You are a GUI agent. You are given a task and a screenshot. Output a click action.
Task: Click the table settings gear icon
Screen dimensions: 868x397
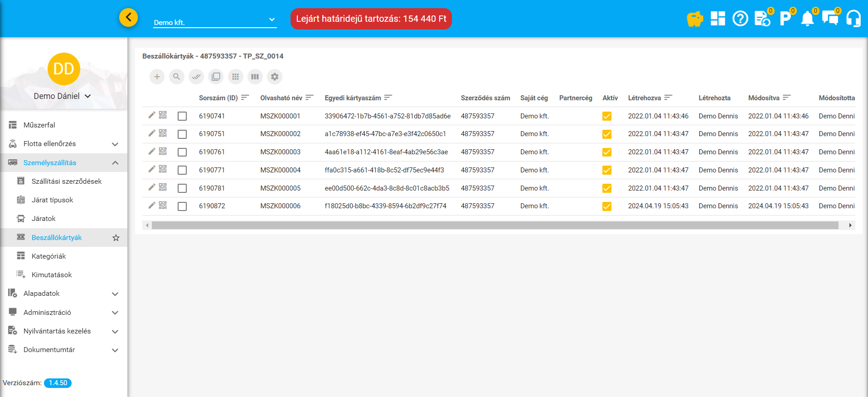tap(275, 77)
